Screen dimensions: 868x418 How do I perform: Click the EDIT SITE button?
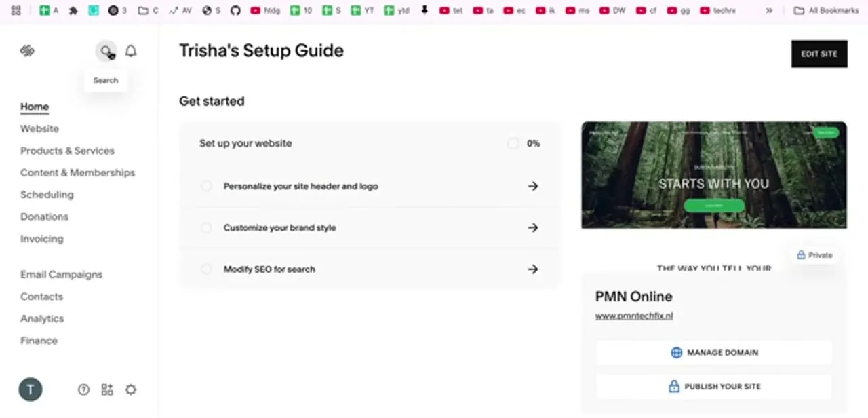pos(819,54)
